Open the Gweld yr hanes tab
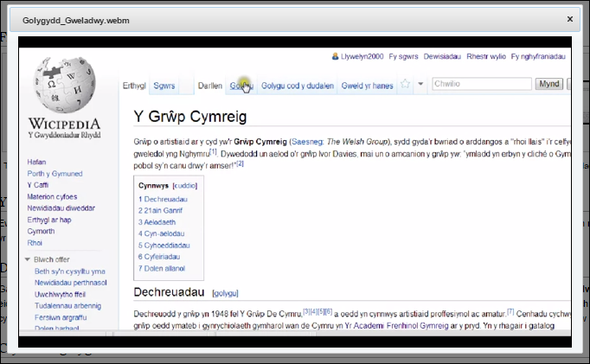Viewport: 590px width, 364px height. 367,86
